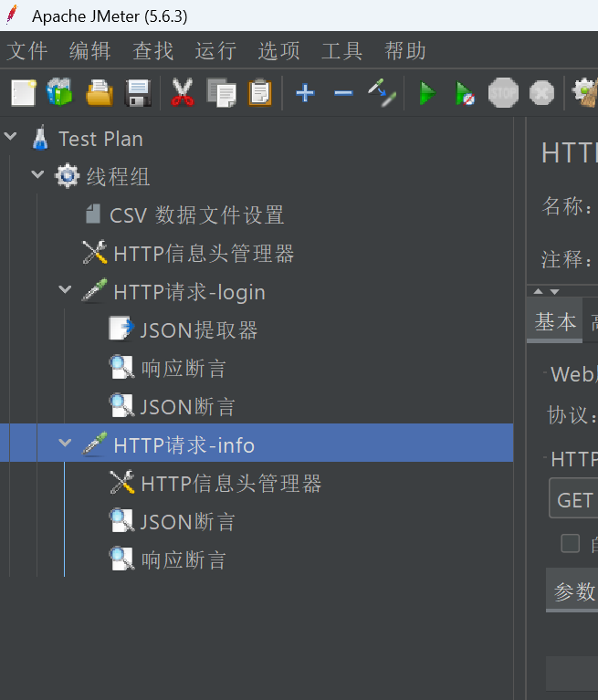Click the Cut scissors icon
Viewport: 598px width, 700px height.
pyautogui.click(x=183, y=92)
